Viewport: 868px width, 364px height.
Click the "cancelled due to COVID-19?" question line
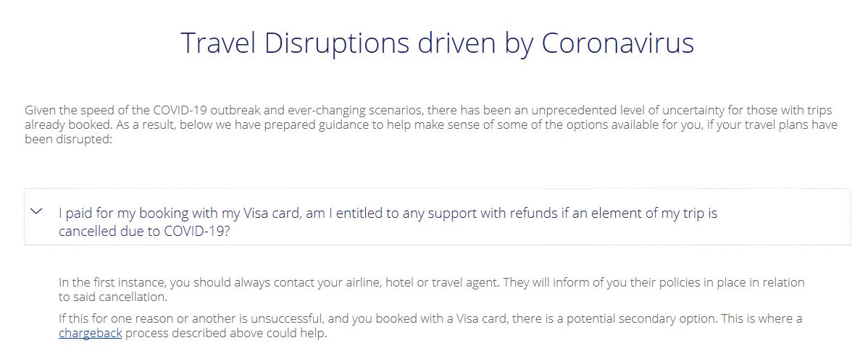(x=144, y=232)
